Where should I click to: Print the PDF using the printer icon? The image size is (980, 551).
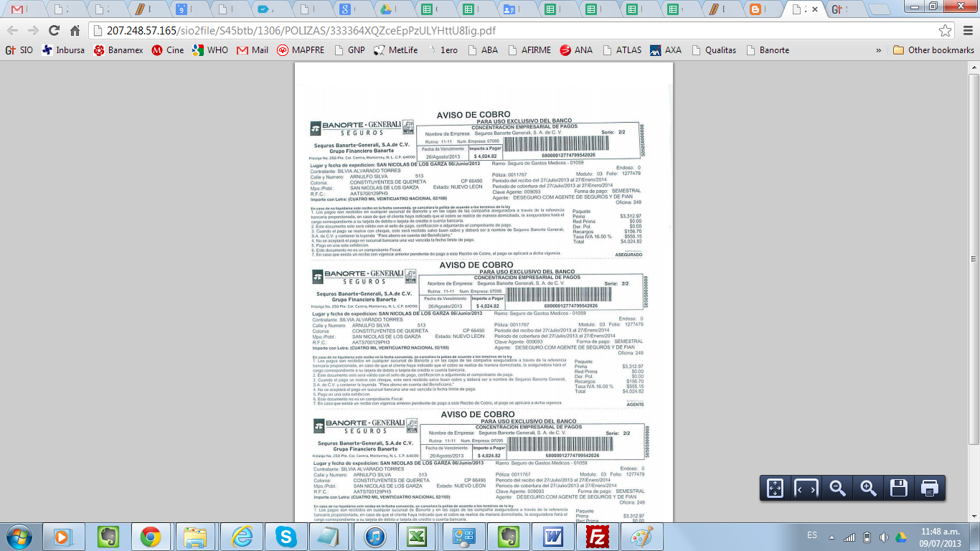[x=930, y=489]
